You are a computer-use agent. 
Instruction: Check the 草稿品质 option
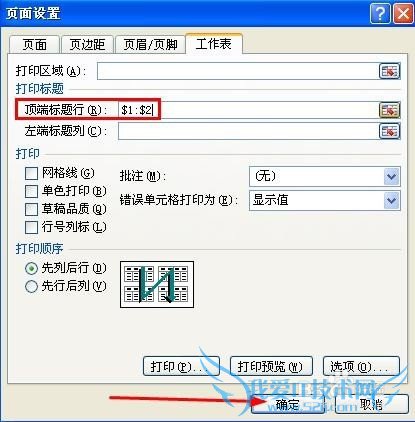(31, 209)
